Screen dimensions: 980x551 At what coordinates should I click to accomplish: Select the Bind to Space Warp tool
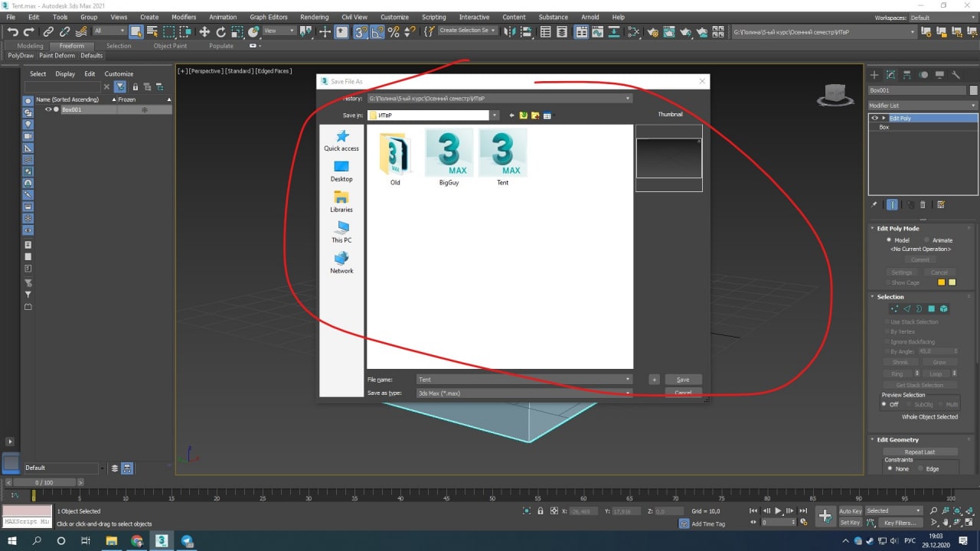point(82,31)
